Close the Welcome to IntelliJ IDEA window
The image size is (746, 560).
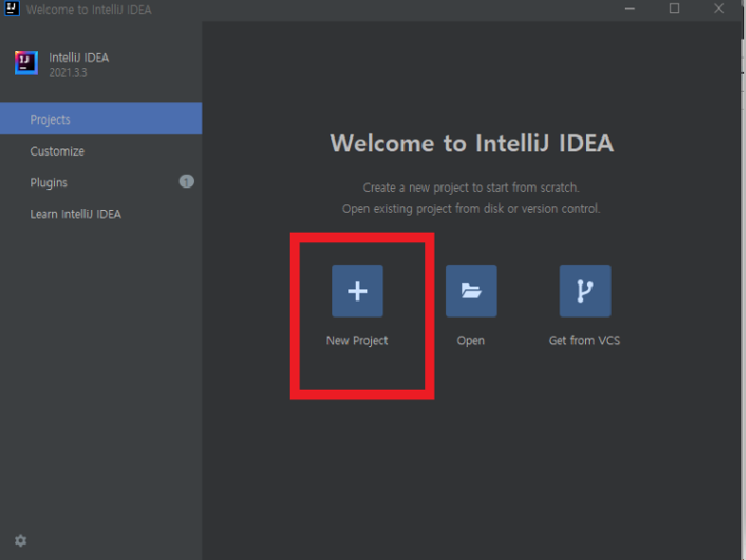point(719,9)
